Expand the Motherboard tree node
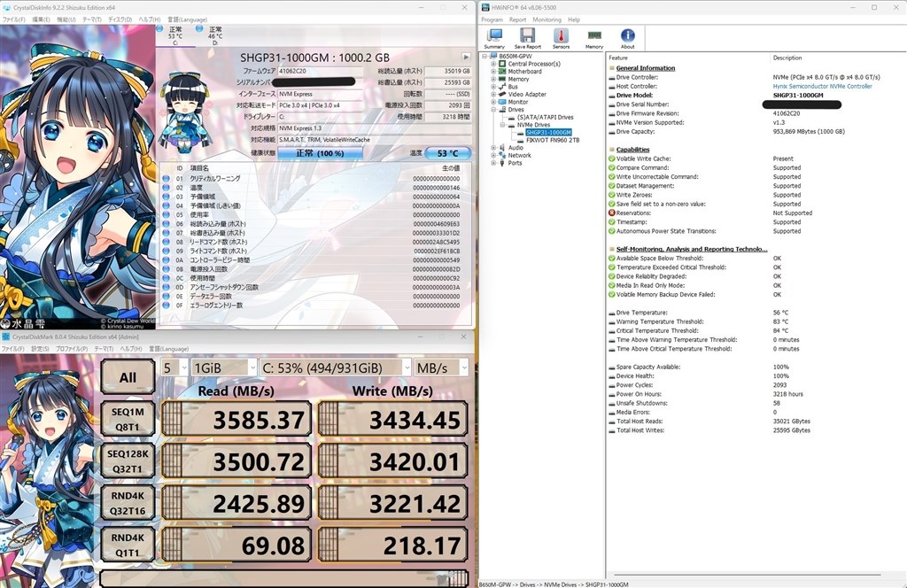The image size is (907, 588). point(493,72)
